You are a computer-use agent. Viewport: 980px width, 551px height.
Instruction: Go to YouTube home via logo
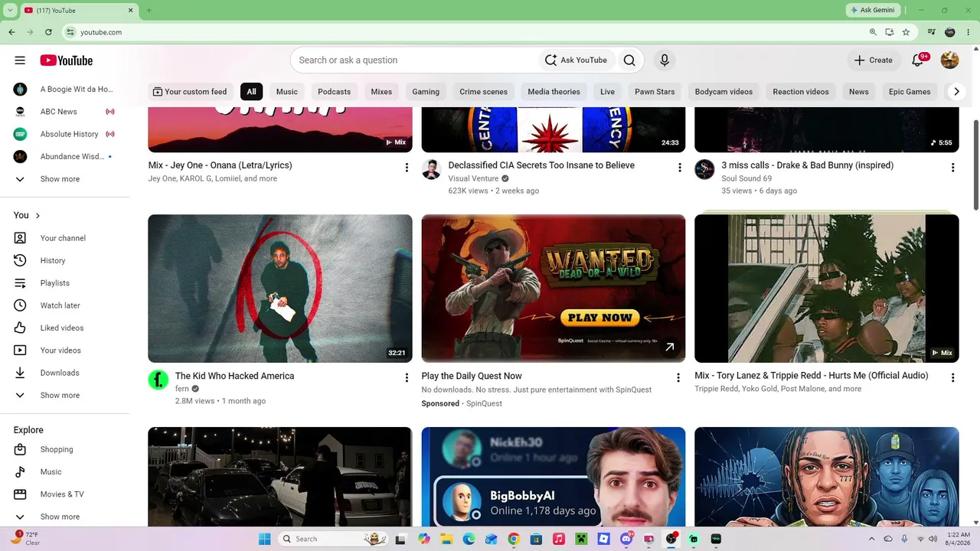coord(67,60)
